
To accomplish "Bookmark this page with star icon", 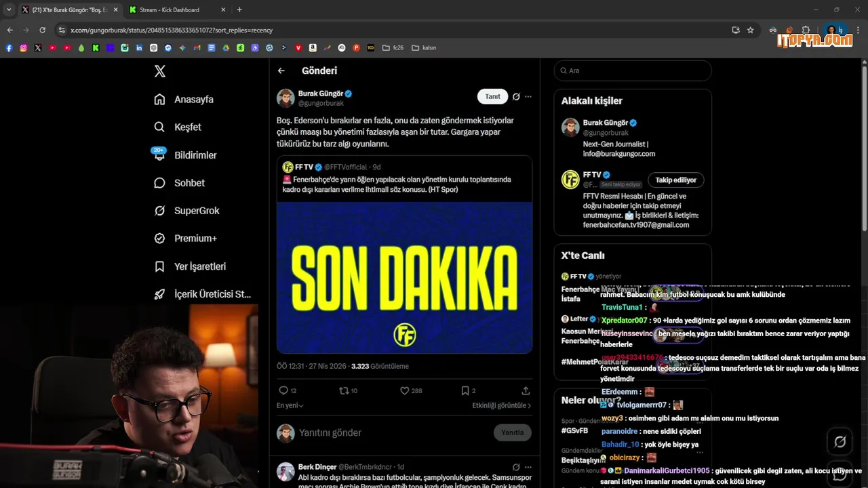I will point(751,30).
